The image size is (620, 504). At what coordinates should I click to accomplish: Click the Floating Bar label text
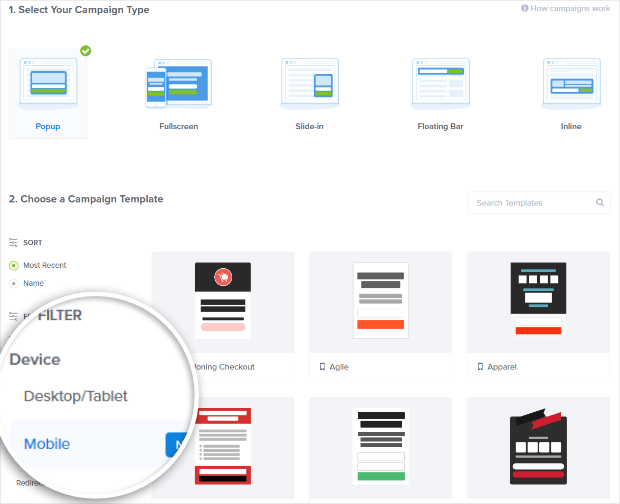click(x=440, y=126)
